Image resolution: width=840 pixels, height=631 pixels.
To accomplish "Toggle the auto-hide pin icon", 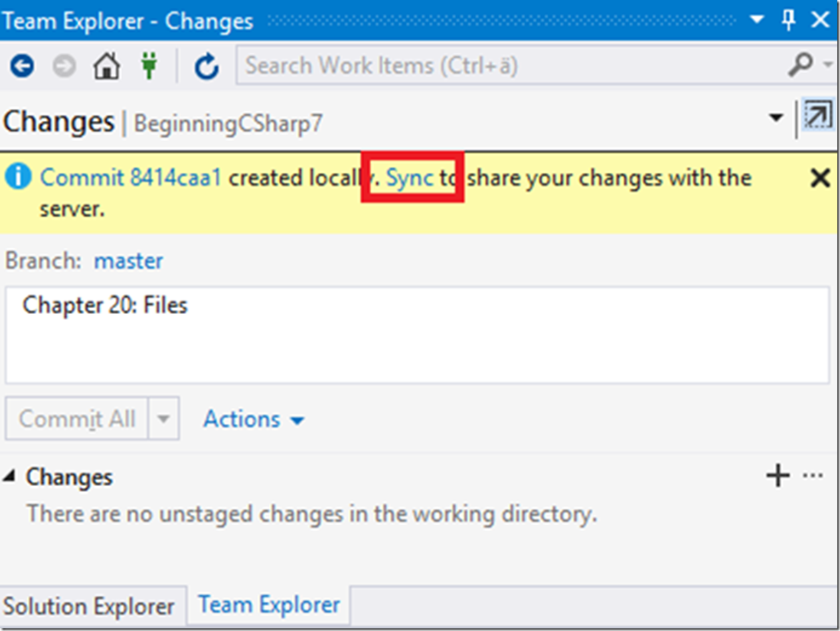I will click(x=789, y=21).
